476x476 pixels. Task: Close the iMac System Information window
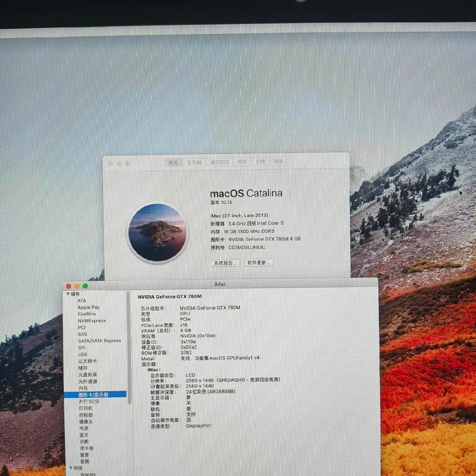point(68,286)
